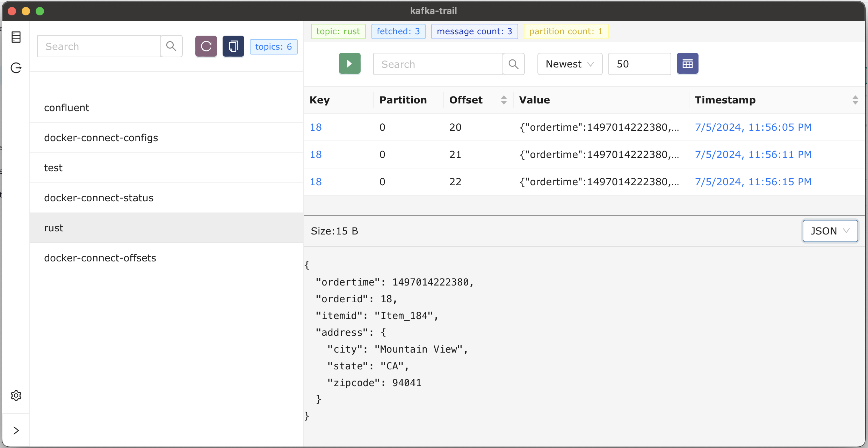Screen dimensions: 868x448
Task: Sort by Offset column arrows
Action: [x=504, y=100]
